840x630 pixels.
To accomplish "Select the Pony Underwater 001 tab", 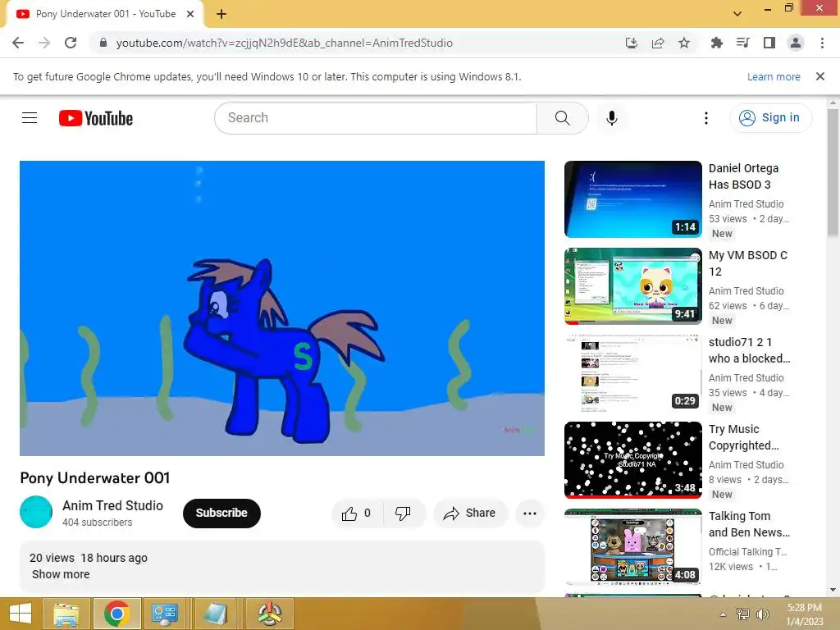I will coord(105,15).
